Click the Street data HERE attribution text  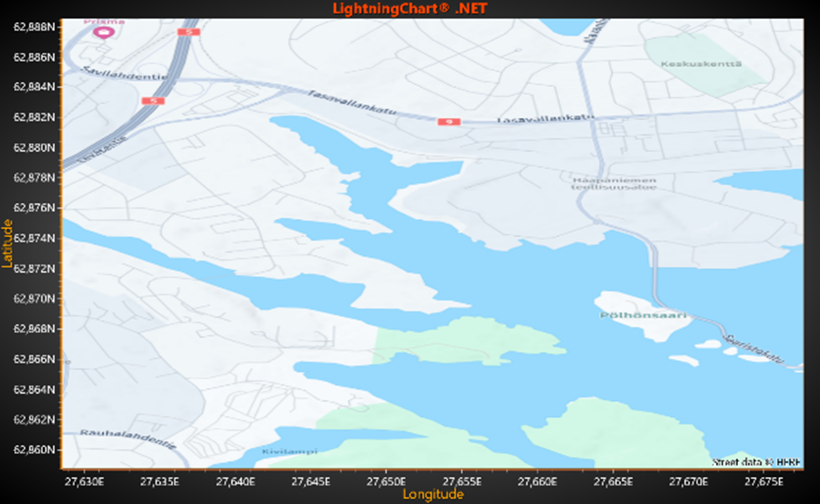coord(756,462)
